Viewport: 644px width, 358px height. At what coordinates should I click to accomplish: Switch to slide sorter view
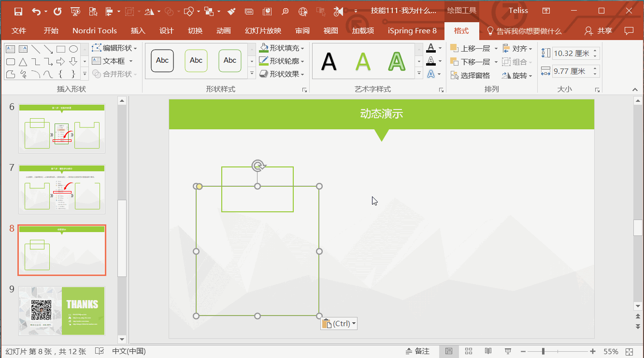coord(468,351)
